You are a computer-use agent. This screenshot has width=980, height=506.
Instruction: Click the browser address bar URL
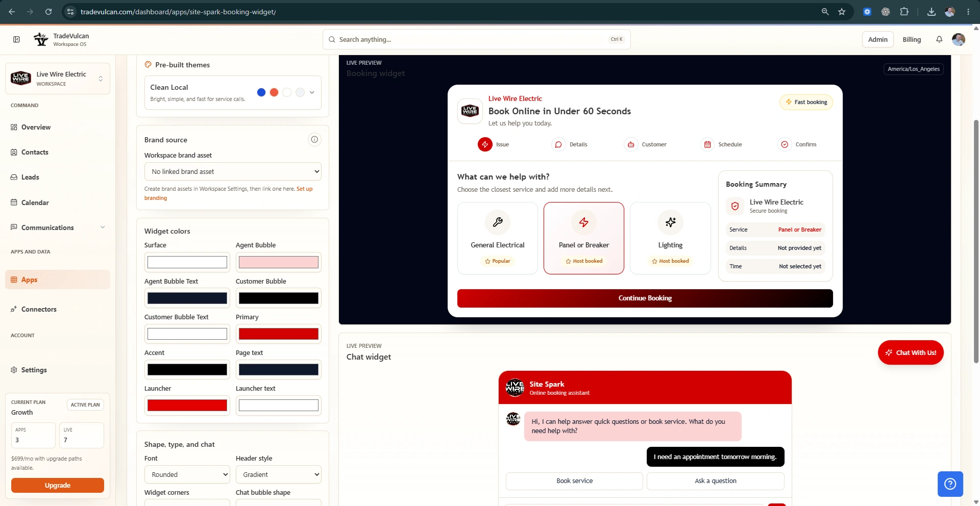coord(178,12)
